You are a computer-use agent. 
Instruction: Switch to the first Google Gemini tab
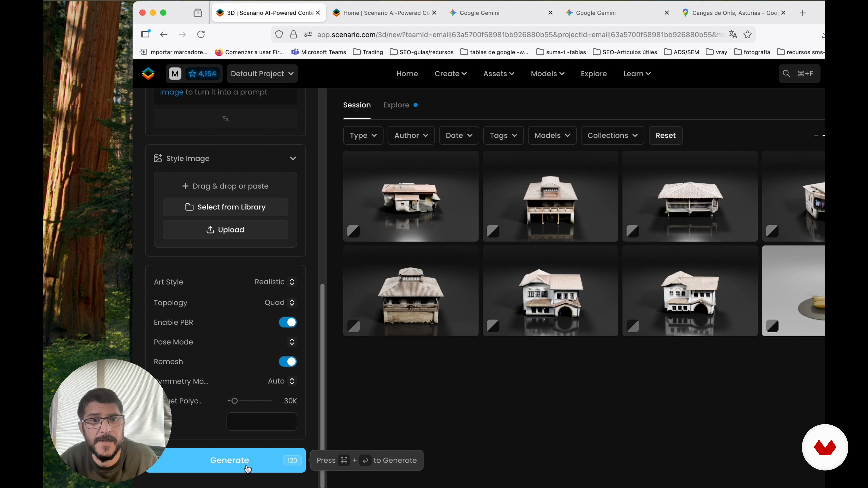[x=501, y=13]
